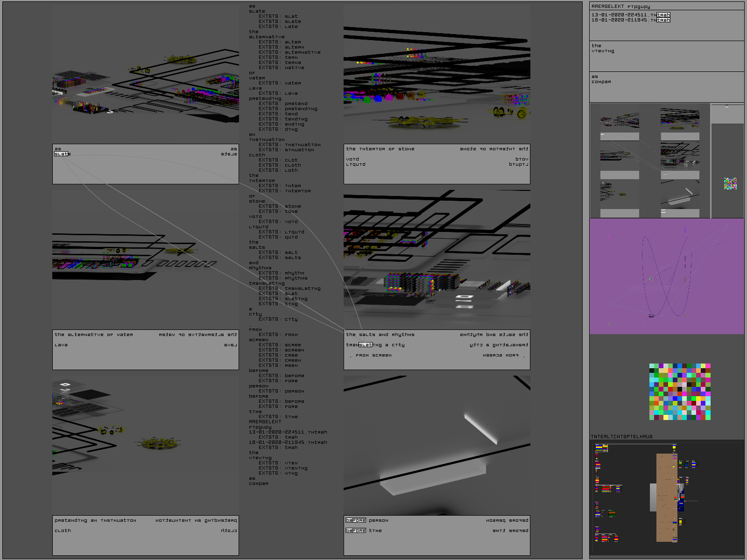747x560 pixels.
Task: Click 'alternative' heading in center word list
Action: click(x=267, y=37)
